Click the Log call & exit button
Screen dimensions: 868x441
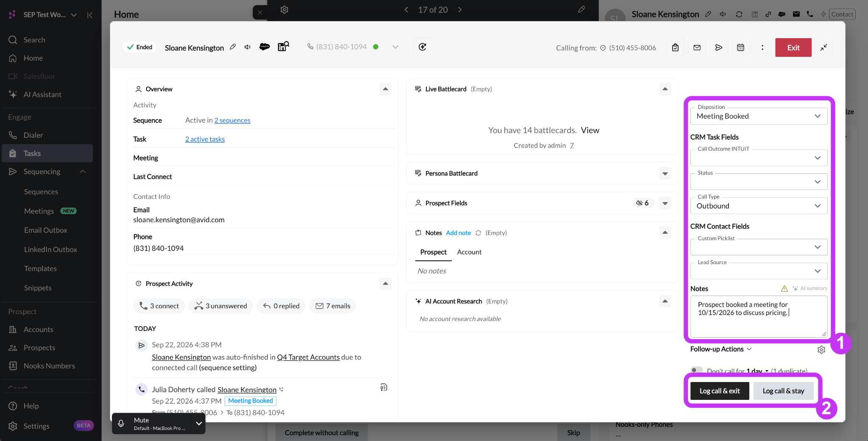(x=720, y=391)
